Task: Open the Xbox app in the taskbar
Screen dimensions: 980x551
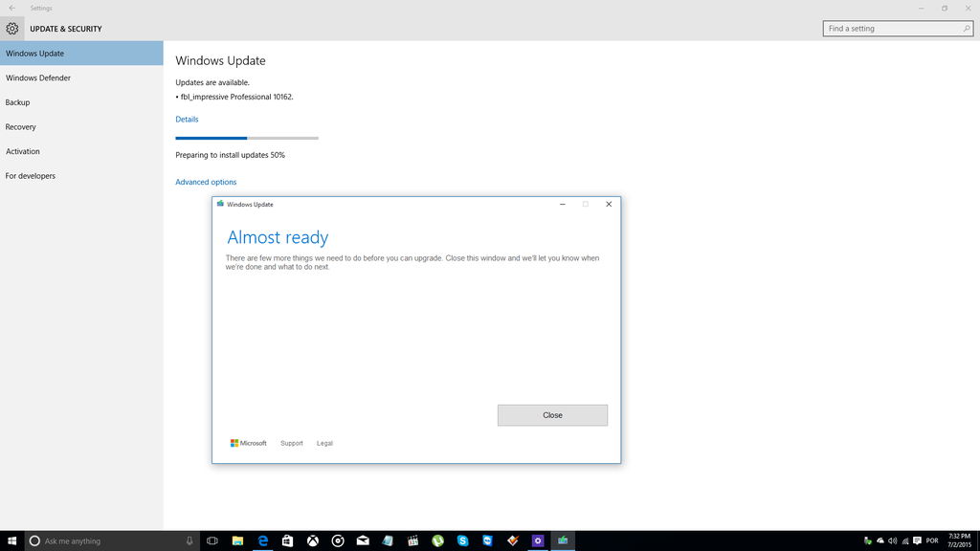Action: 313,541
